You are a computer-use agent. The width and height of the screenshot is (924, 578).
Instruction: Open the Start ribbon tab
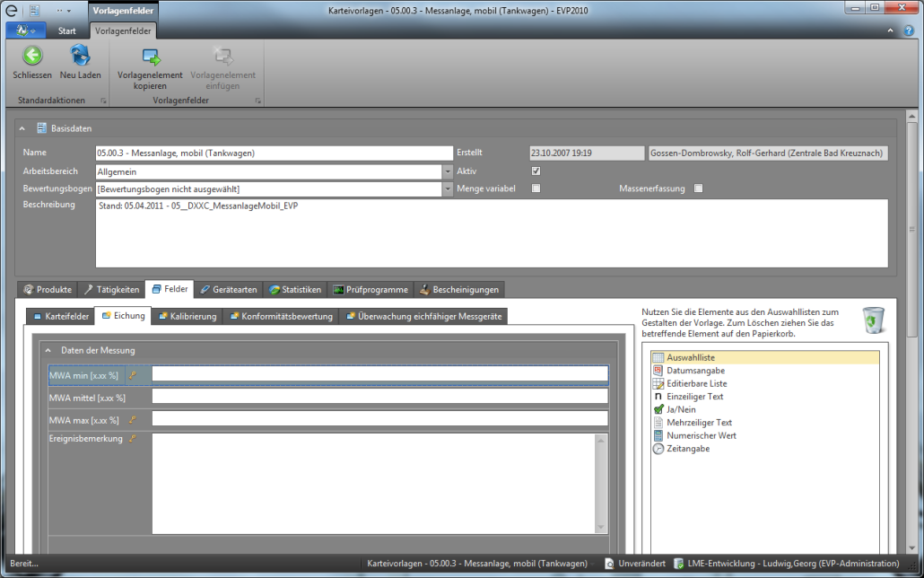66,31
